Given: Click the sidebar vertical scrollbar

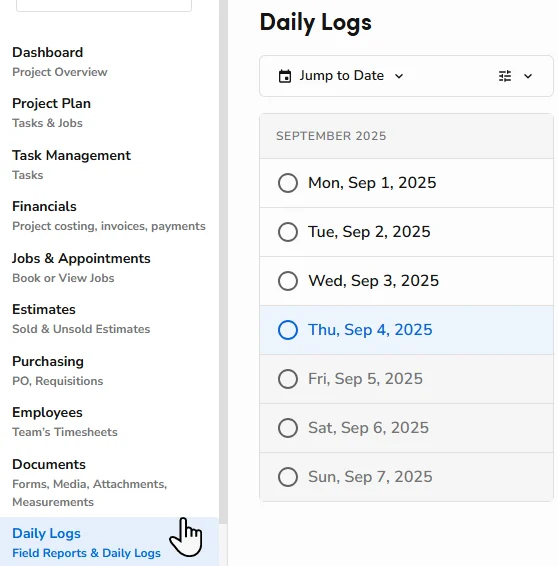Looking at the screenshot, I should coord(223,261).
